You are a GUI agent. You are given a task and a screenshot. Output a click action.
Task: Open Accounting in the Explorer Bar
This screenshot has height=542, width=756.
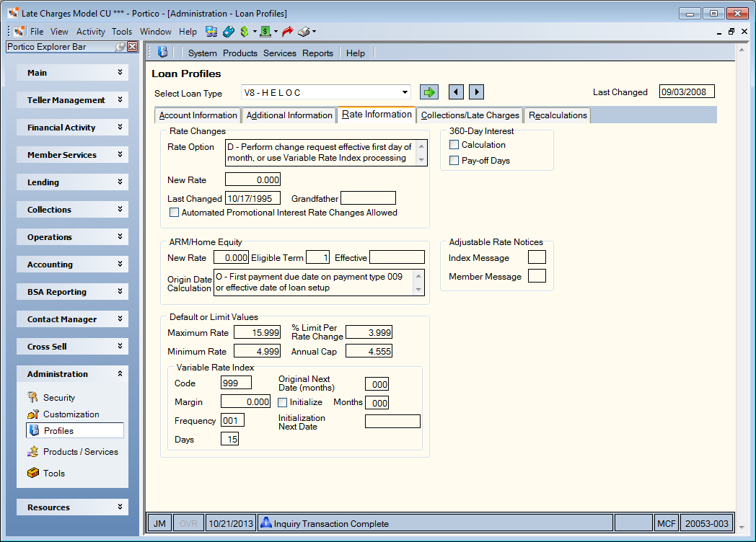72,265
